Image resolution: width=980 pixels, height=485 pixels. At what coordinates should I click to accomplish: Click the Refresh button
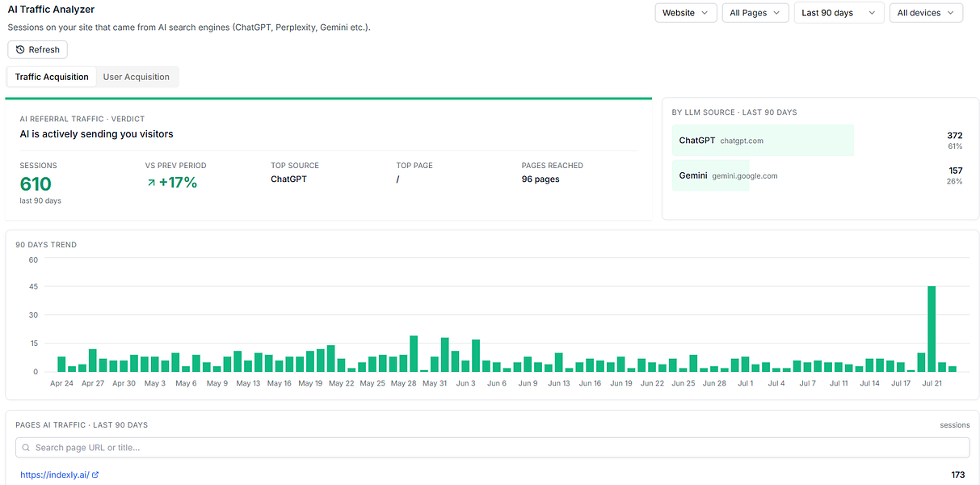coord(38,49)
